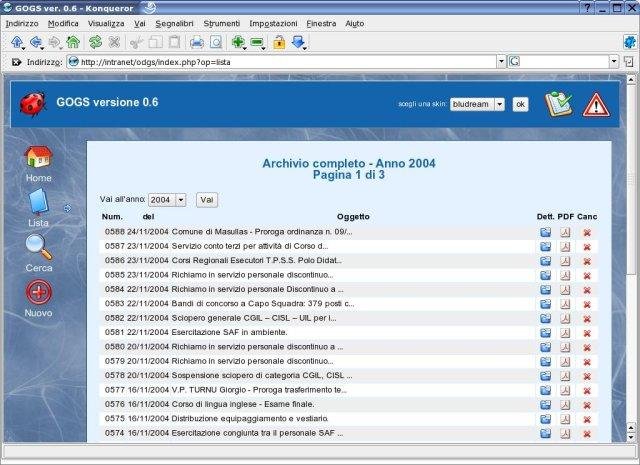640x465 pixels.
Task: Reload the page with the green refresh icon
Action: point(95,42)
